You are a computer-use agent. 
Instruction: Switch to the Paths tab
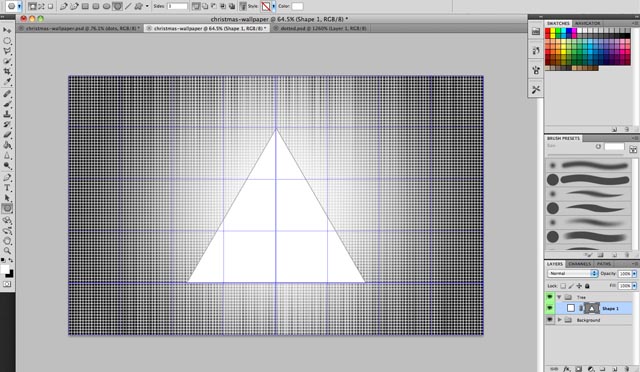604,264
